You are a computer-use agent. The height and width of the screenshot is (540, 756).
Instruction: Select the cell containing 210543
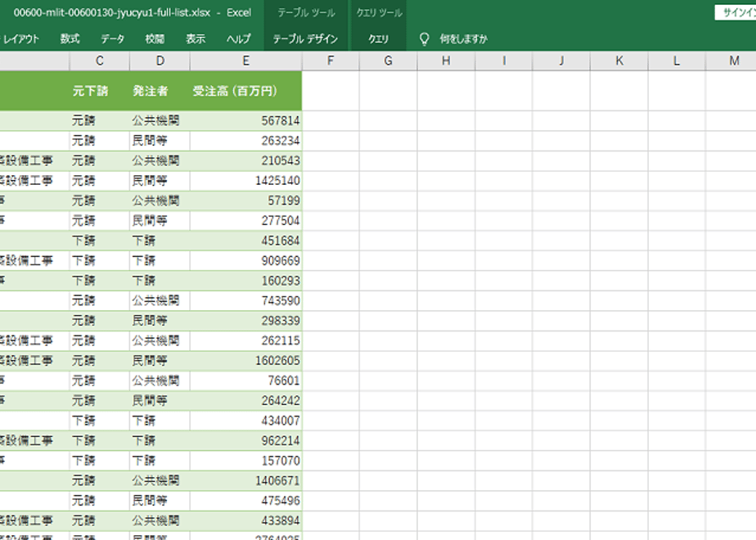pos(246,160)
